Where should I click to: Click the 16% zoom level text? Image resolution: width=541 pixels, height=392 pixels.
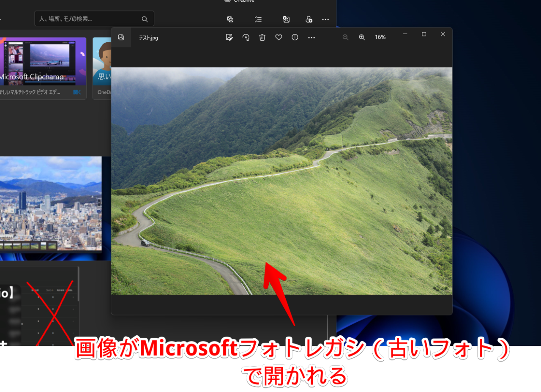[x=380, y=37]
